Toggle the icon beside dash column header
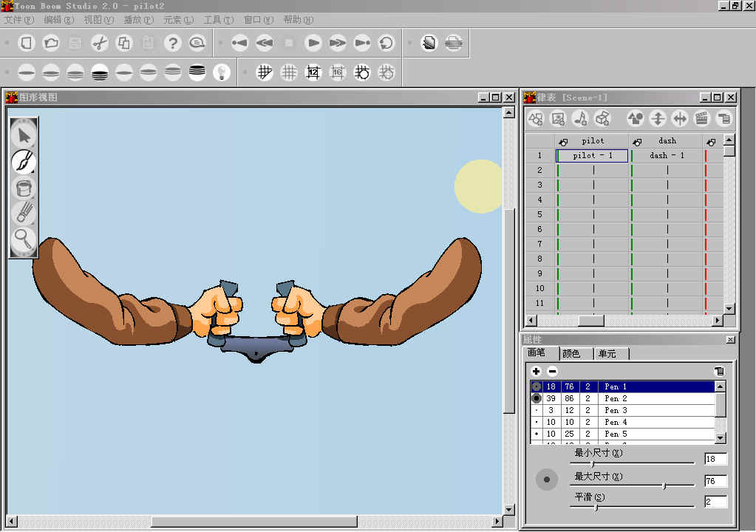 (637, 142)
